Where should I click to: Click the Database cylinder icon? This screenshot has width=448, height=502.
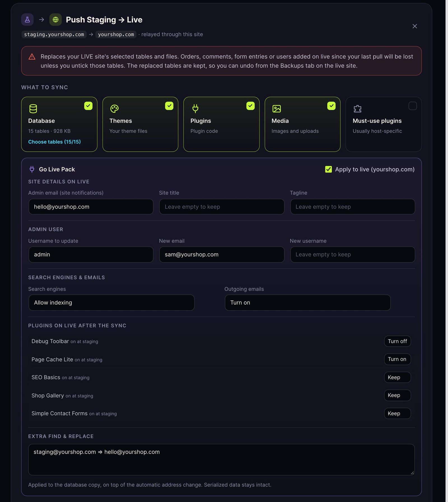(x=33, y=109)
